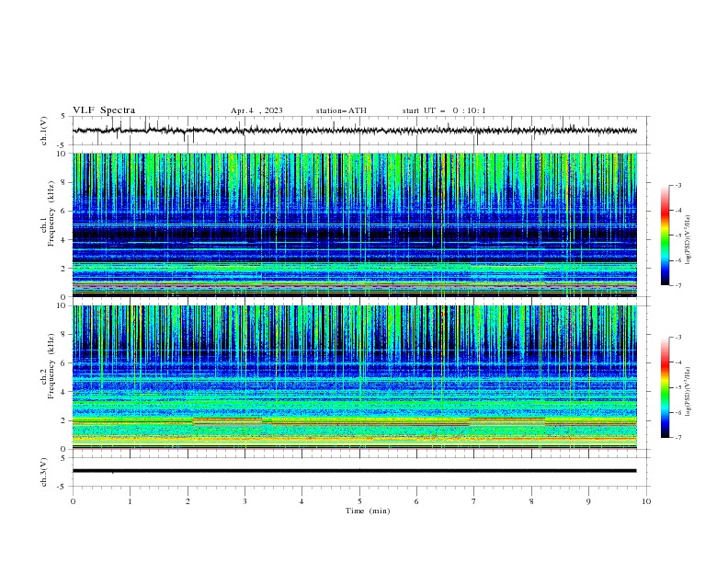Click time axis tick label "5"

click(359, 501)
